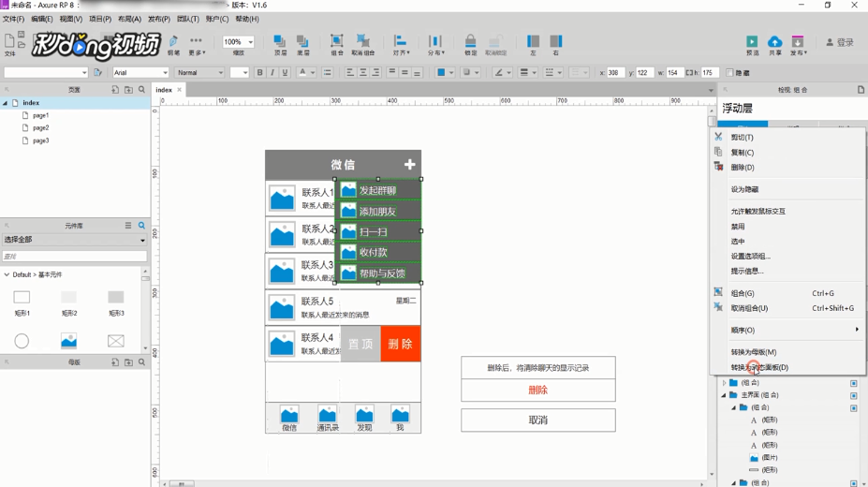
Task: Click the 取消 button on canvas
Action: click(538, 420)
